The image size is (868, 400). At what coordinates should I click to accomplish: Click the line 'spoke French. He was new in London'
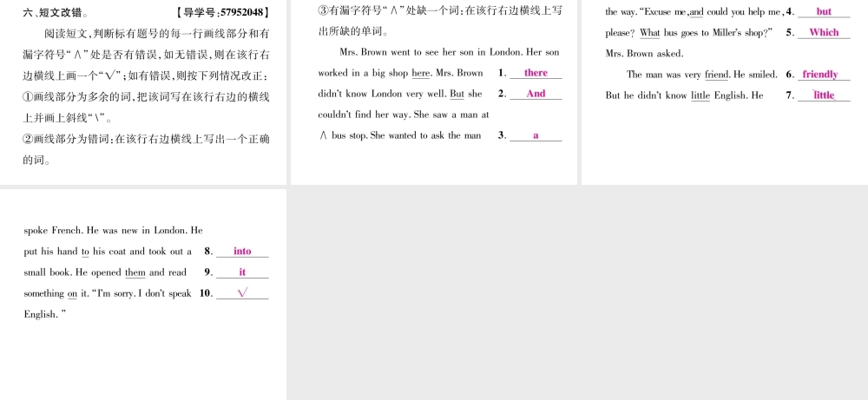click(x=113, y=230)
